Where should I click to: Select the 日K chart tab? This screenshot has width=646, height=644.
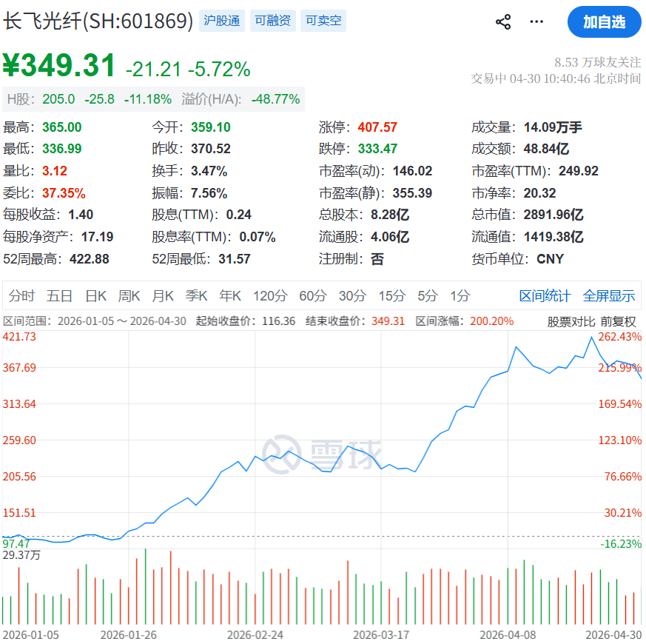tap(95, 296)
